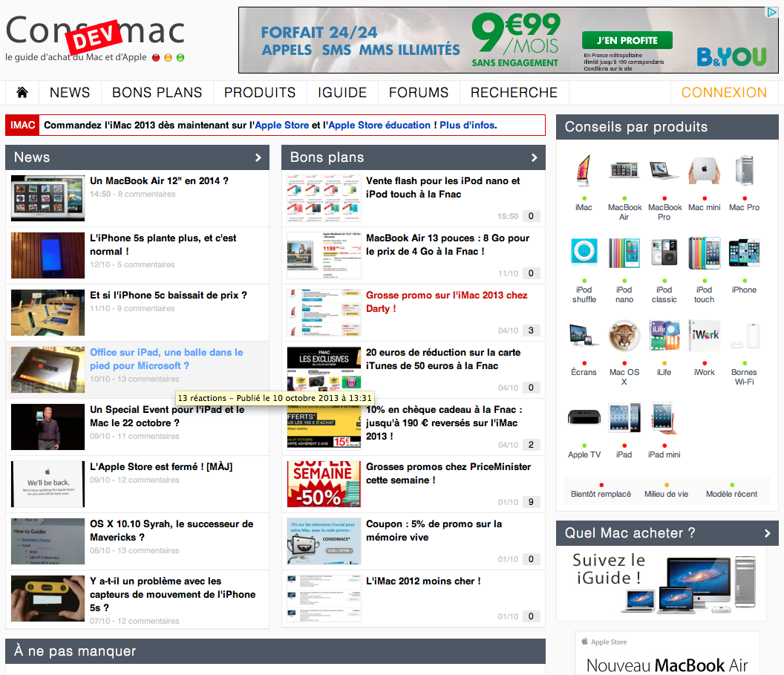Click the Mac Pro tower icon

pyautogui.click(x=744, y=172)
